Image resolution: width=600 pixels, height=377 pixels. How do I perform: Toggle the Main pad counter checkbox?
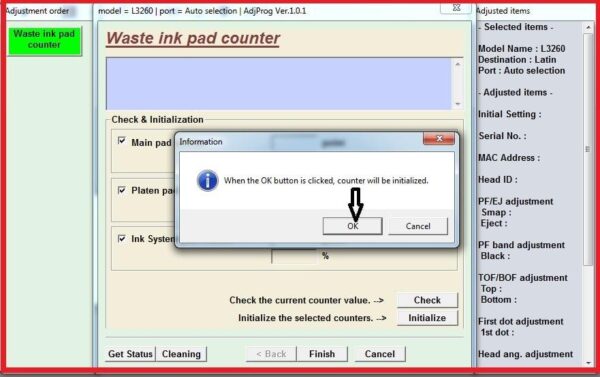(x=122, y=140)
